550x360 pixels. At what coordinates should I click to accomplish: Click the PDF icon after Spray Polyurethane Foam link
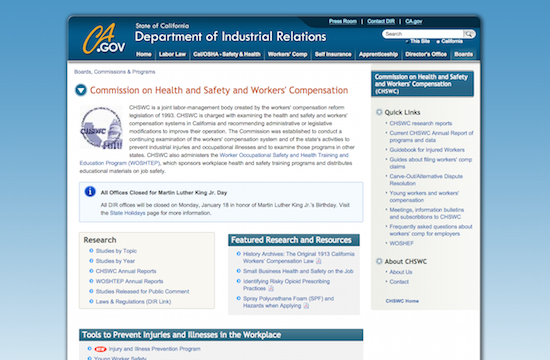(x=306, y=306)
